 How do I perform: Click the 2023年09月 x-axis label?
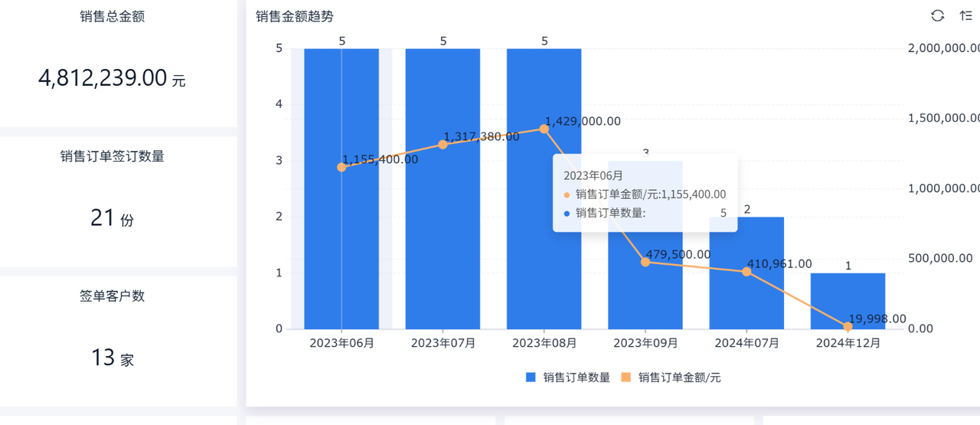645,343
